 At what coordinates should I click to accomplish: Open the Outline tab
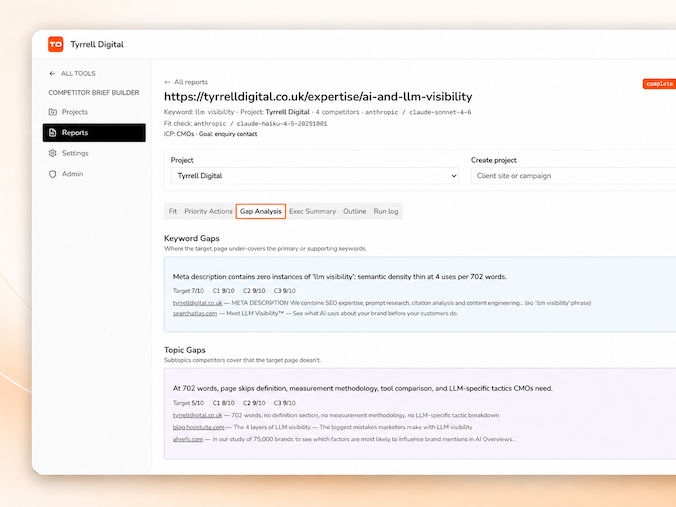click(x=354, y=211)
